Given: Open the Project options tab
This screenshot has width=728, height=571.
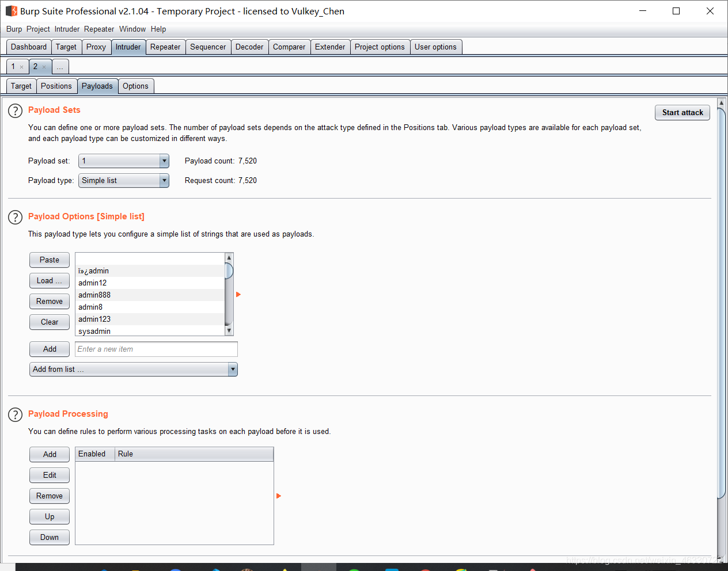Looking at the screenshot, I should (x=380, y=47).
